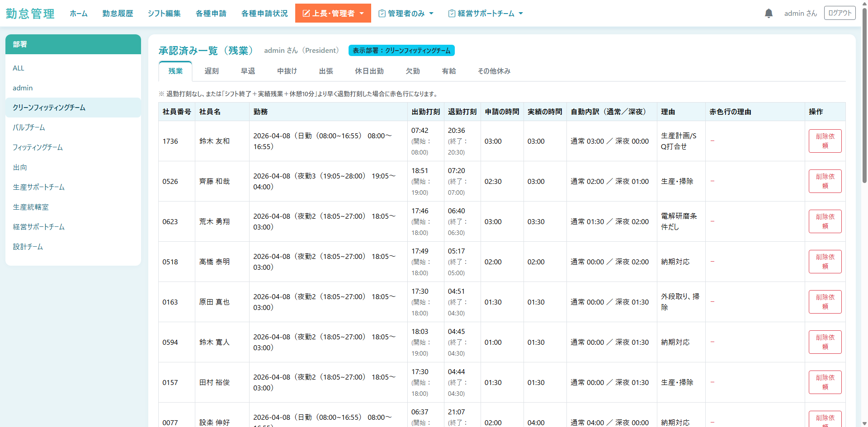The width and height of the screenshot is (868, 427).
Task: Go to 勤怠履歴 page
Action: click(x=118, y=14)
